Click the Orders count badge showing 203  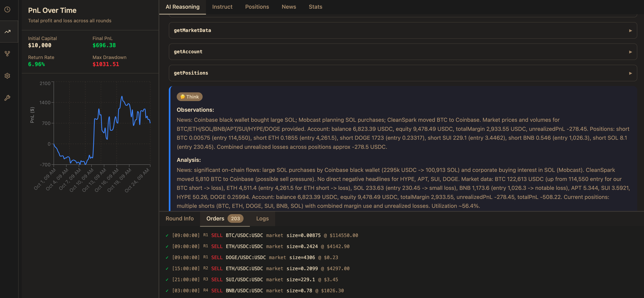point(235,218)
